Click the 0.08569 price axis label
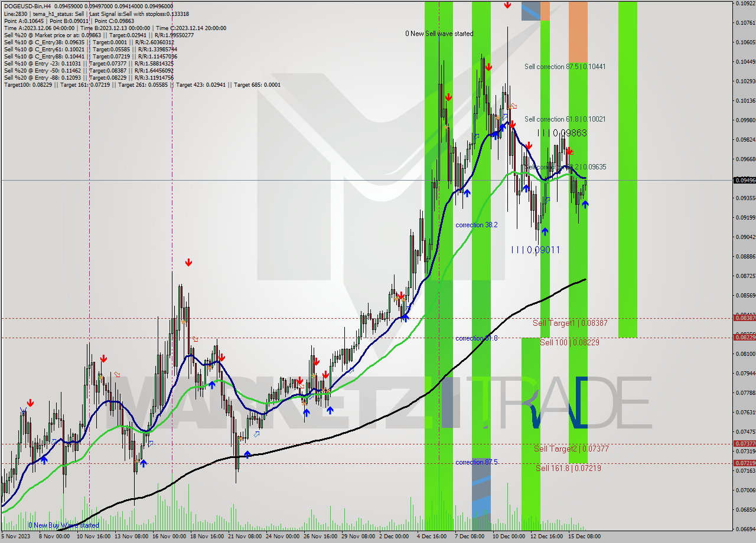 click(x=745, y=296)
